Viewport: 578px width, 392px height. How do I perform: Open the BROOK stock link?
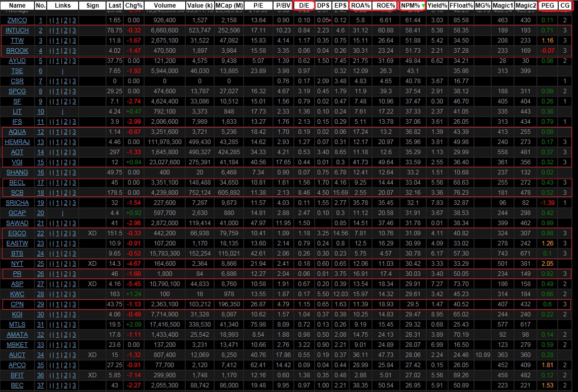tap(17, 51)
